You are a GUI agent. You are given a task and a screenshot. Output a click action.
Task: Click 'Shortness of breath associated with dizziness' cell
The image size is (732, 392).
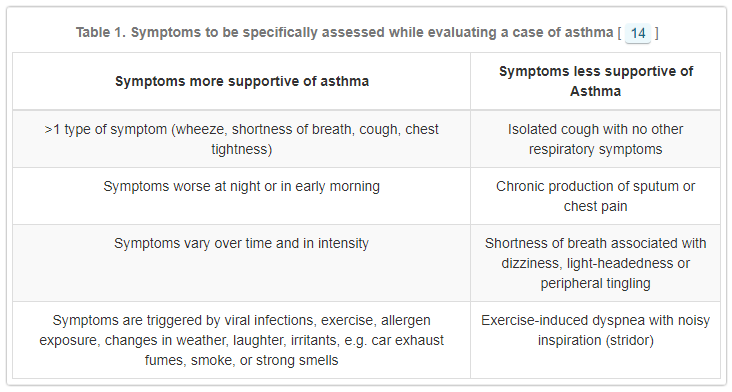[595, 263]
